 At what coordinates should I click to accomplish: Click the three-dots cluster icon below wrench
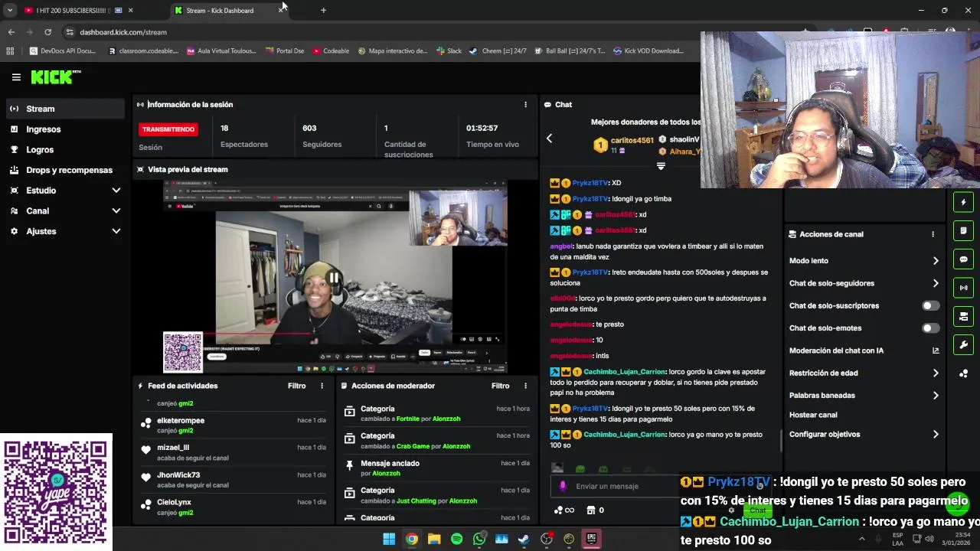963,373
